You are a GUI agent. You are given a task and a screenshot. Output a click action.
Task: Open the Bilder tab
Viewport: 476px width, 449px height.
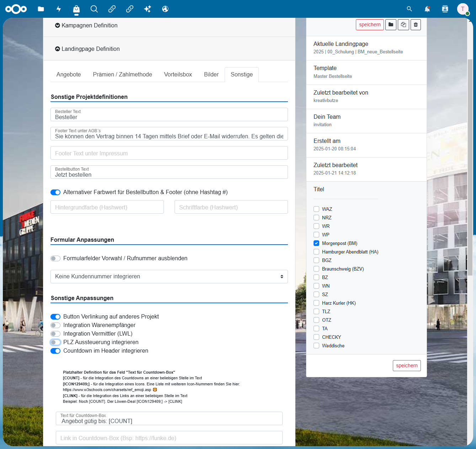211,75
